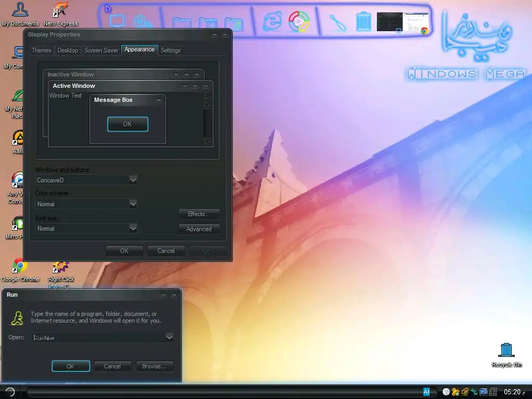This screenshot has width=532, height=399.
Task: Click the blue VM tray icon
Action: click(484, 392)
